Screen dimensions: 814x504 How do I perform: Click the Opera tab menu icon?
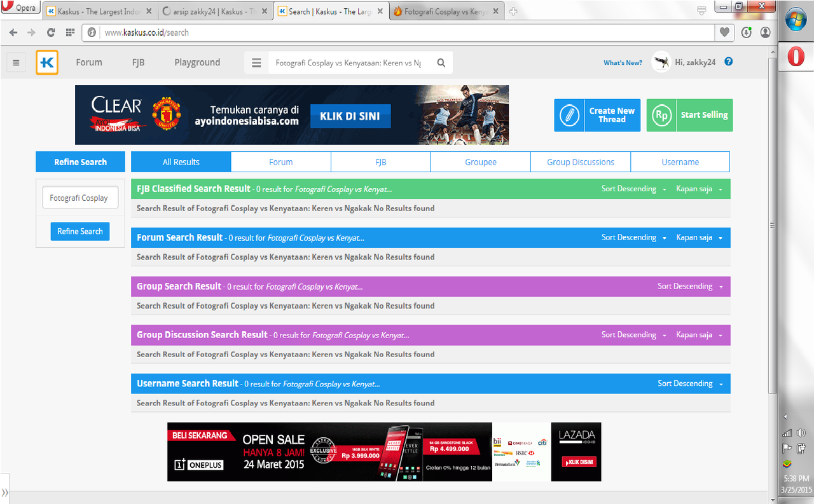click(701, 11)
